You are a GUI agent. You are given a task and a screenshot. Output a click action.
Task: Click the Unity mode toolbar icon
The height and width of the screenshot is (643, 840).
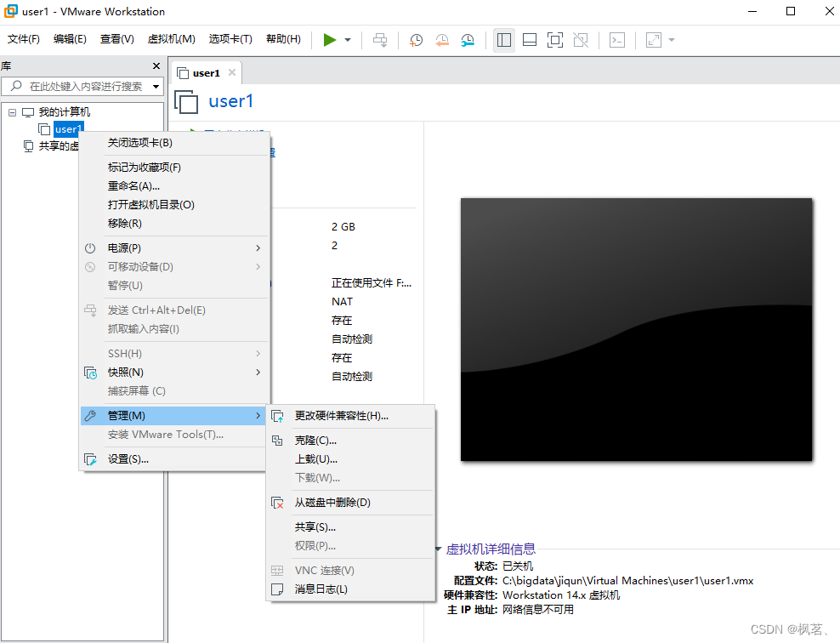tap(581, 40)
